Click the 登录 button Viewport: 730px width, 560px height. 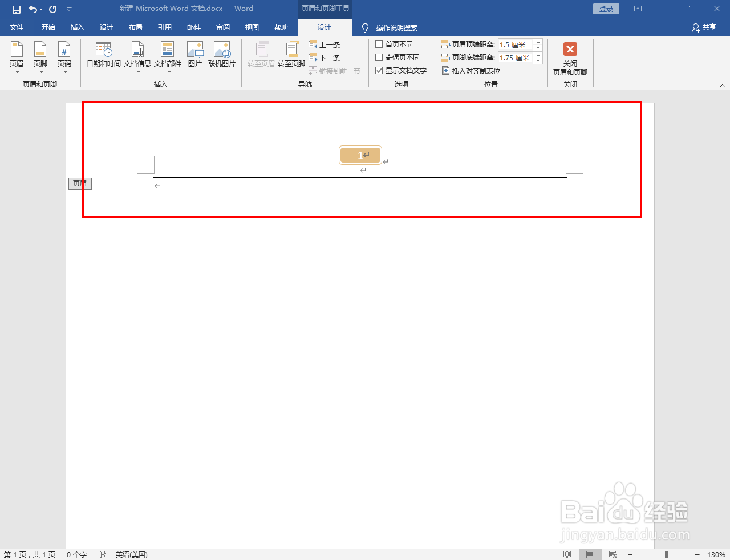[x=606, y=9]
